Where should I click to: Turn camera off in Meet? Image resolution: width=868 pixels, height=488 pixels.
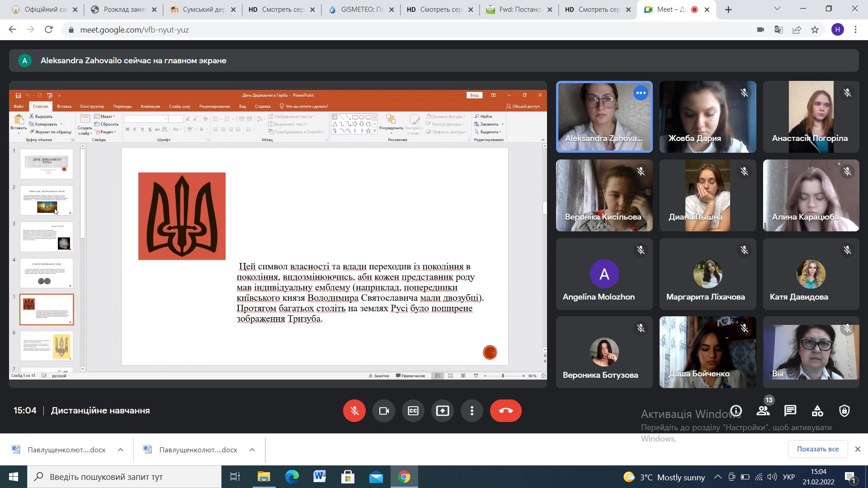(384, 411)
